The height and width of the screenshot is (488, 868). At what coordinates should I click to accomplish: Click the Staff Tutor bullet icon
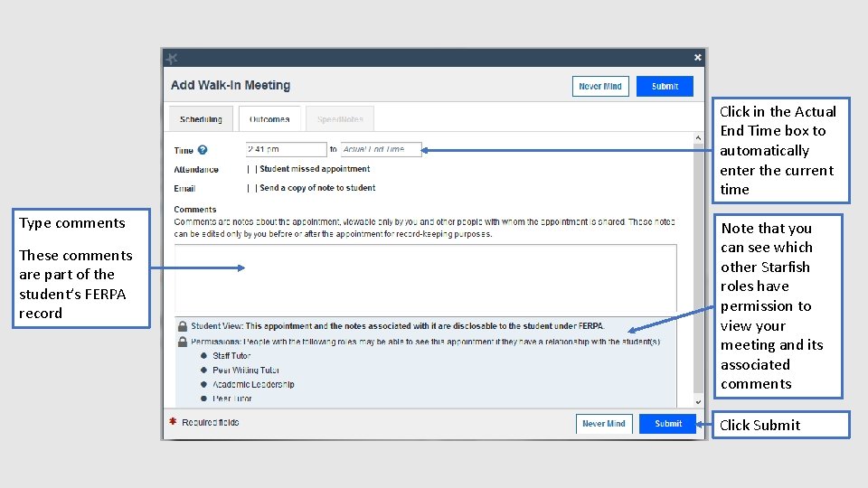[203, 356]
